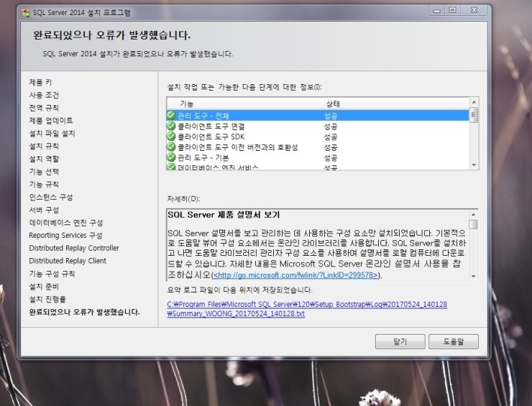Viewport: 532px width, 406px height.
Task: Click the details box scrollbar thumb
Action: tap(473, 224)
